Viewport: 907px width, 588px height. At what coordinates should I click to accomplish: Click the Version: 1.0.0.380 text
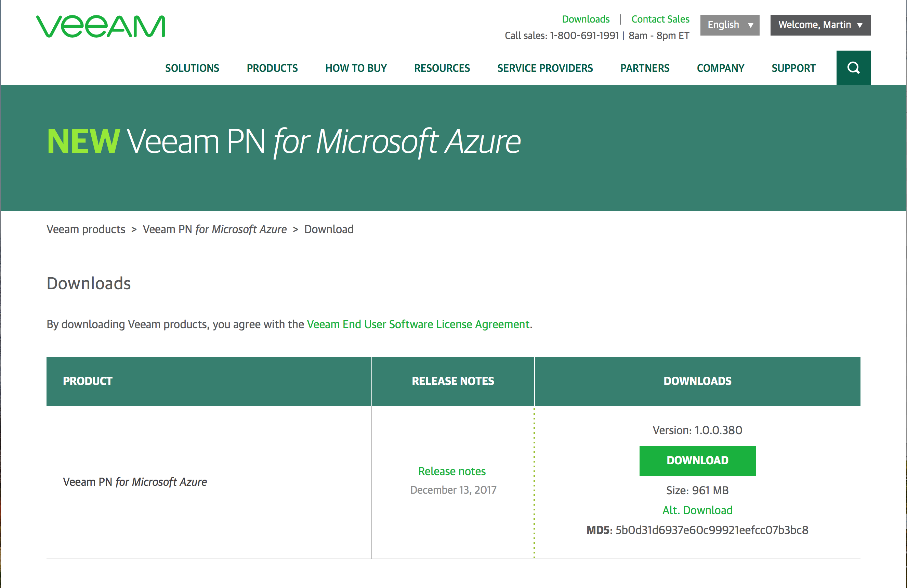[697, 430]
